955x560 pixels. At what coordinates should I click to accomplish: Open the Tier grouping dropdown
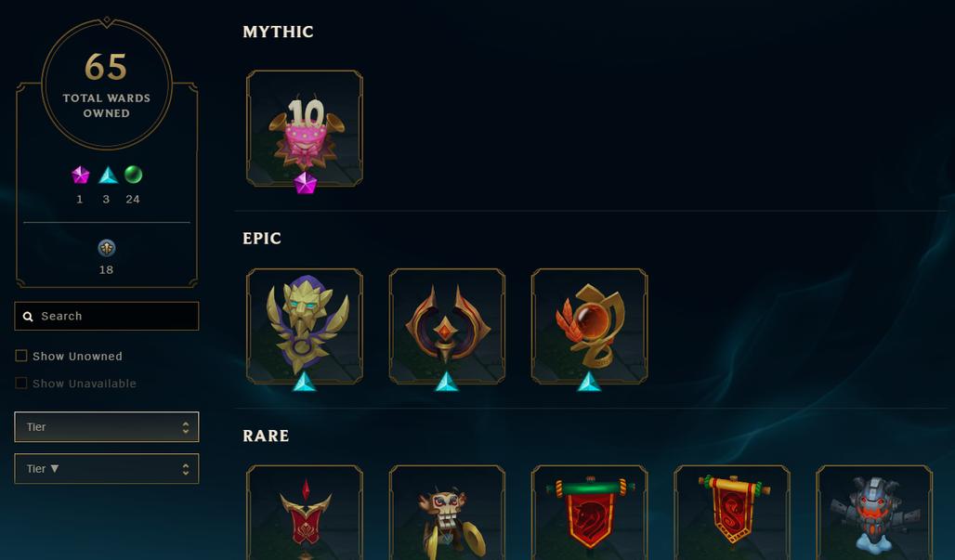(107, 426)
